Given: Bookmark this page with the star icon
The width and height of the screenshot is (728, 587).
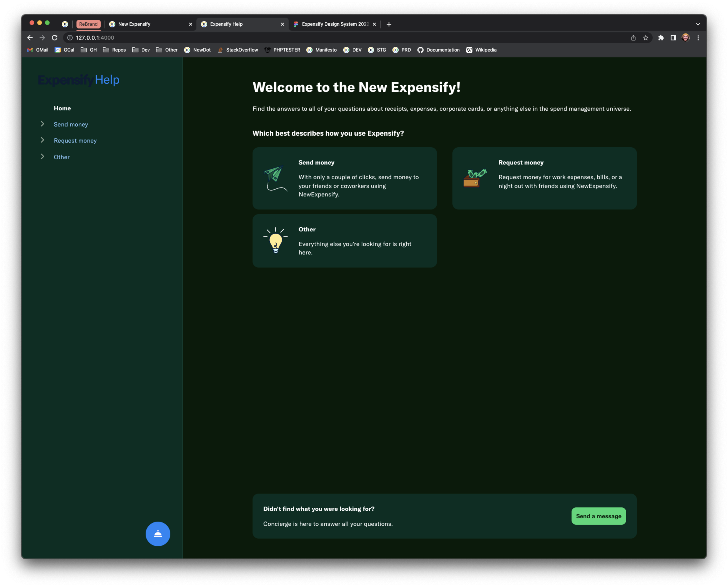Looking at the screenshot, I should click(x=646, y=37).
